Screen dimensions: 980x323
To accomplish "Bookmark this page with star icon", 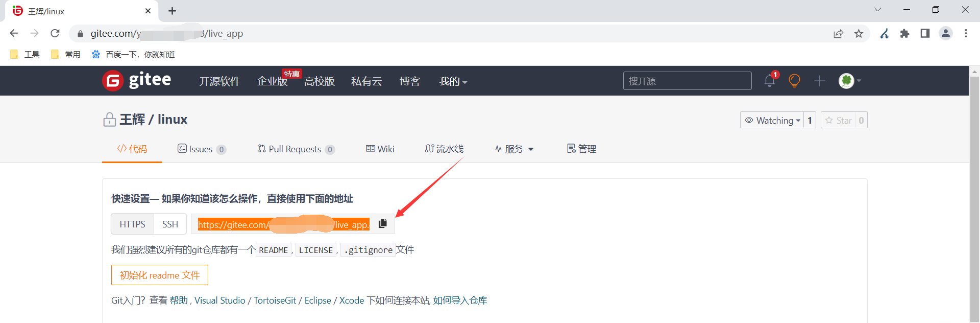I will click(x=859, y=34).
